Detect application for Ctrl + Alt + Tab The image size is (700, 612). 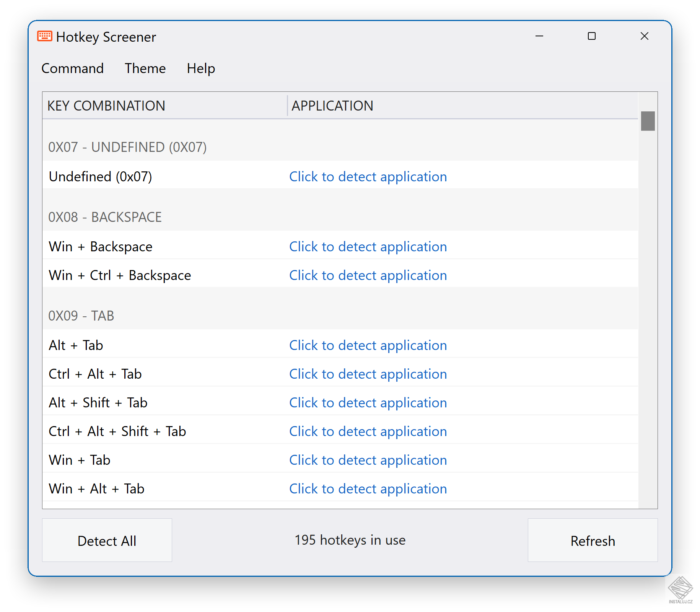(368, 374)
